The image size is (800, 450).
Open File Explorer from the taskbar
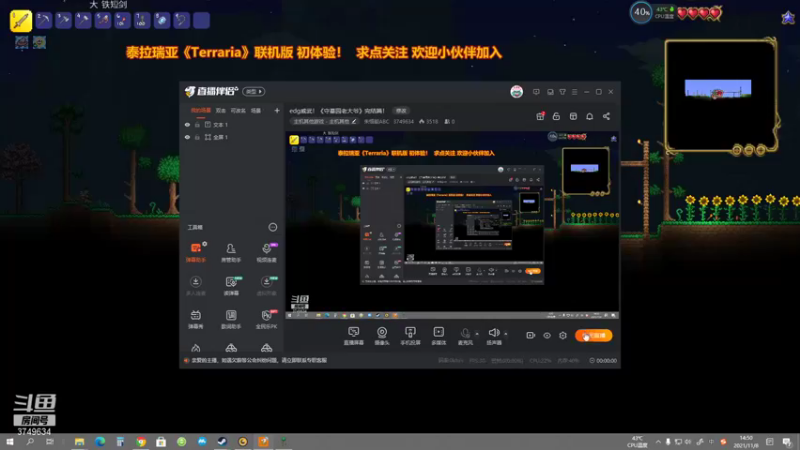[x=80, y=441]
